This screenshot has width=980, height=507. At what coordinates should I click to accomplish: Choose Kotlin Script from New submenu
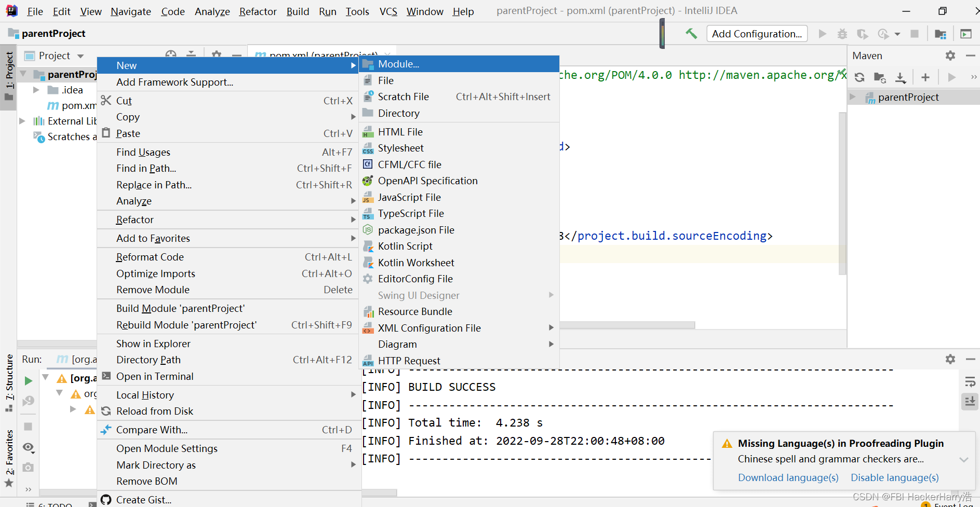tap(459, 246)
